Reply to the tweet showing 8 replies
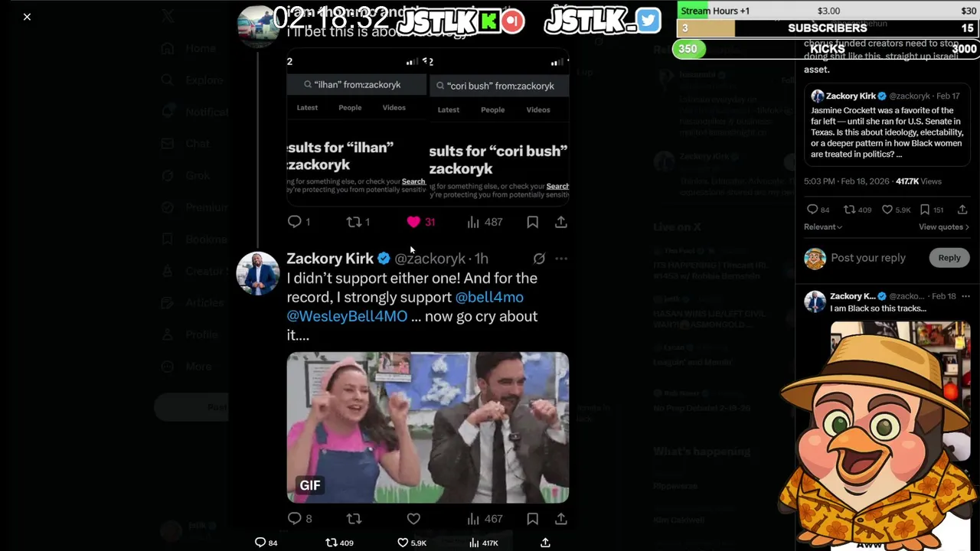The width and height of the screenshot is (980, 551). 295,519
